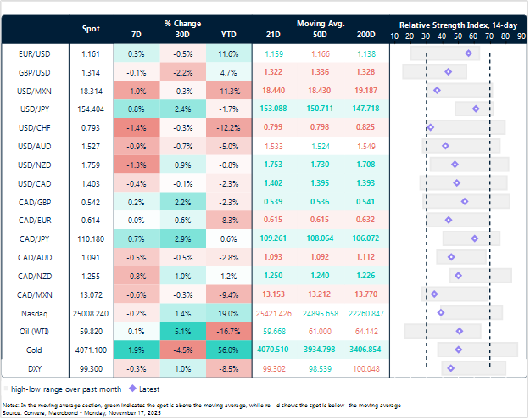
Task: Pick the Gold row RSI diamond
Action: tap(459, 349)
